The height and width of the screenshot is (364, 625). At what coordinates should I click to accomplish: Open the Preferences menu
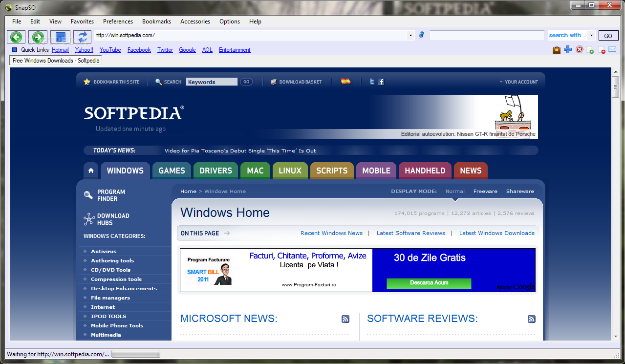click(118, 21)
